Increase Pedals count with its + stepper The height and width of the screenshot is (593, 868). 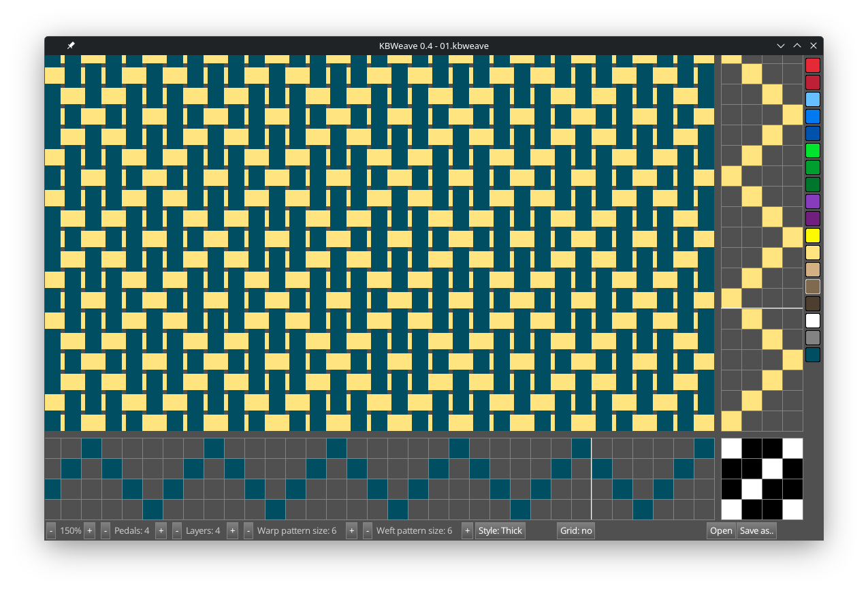(x=161, y=530)
